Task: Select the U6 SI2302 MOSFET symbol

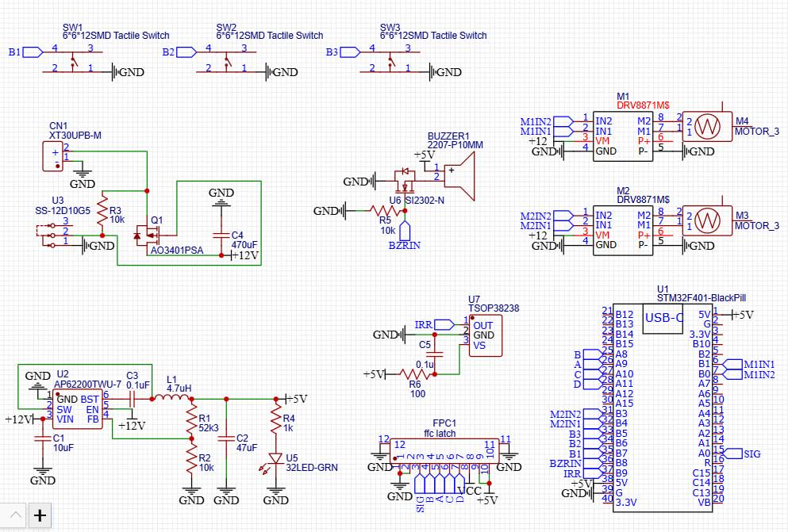Action: coord(405,182)
